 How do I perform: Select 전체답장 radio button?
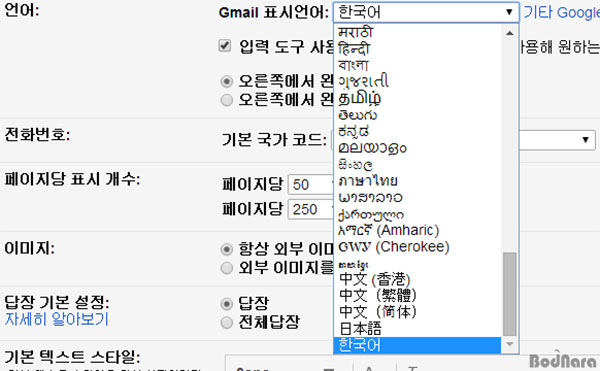click(227, 322)
